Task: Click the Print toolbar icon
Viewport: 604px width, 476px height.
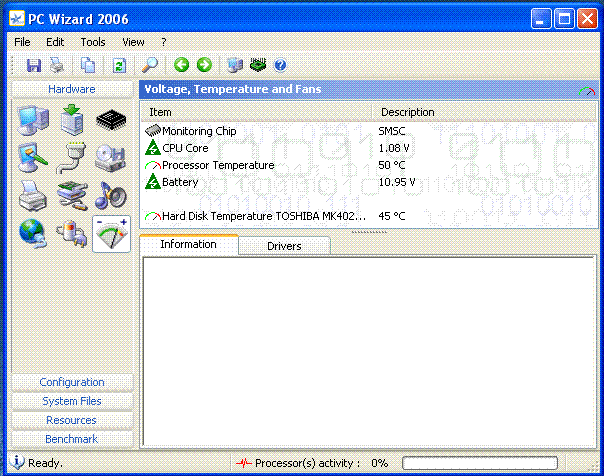Action: 57,65
